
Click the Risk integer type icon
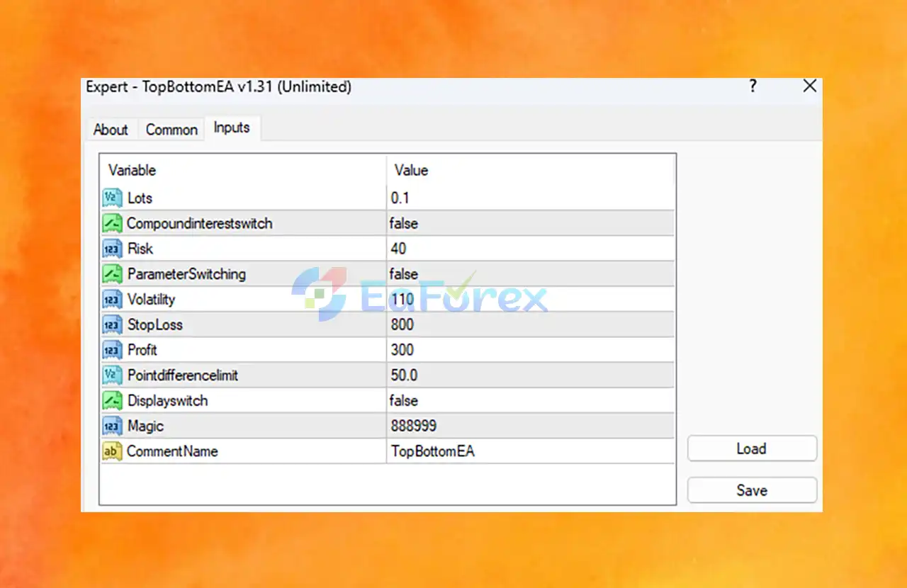pos(112,249)
